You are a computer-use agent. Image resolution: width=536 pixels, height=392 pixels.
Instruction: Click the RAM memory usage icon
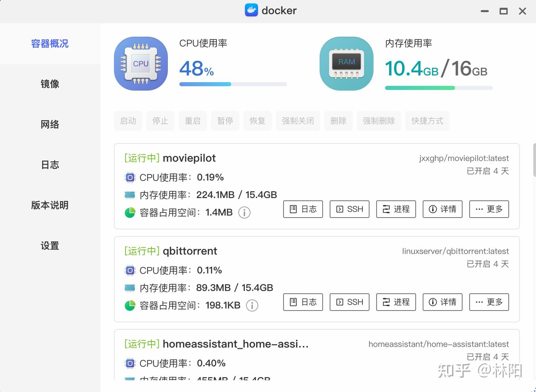point(346,63)
